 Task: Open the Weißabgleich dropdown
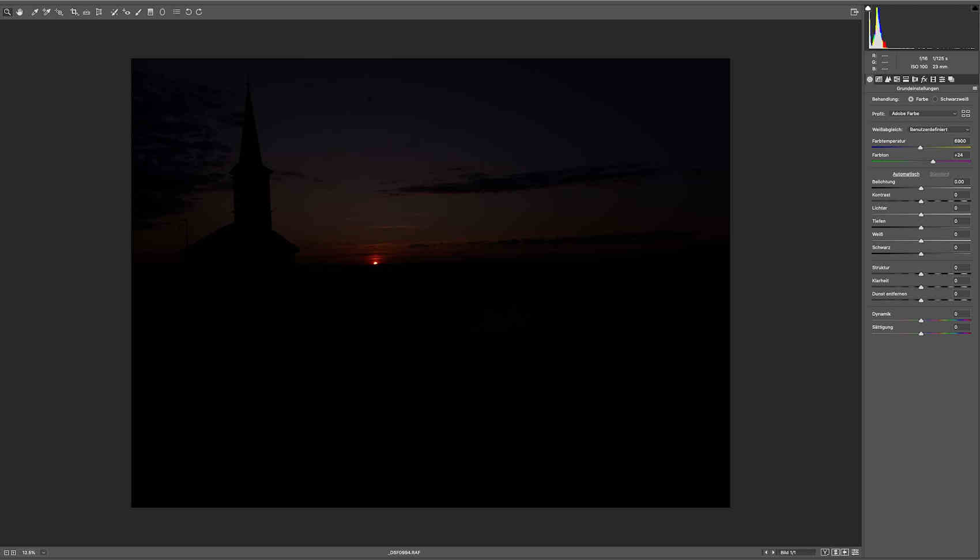939,130
